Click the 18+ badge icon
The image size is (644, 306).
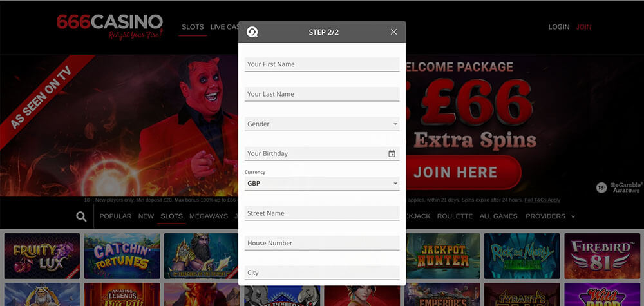click(x=601, y=188)
